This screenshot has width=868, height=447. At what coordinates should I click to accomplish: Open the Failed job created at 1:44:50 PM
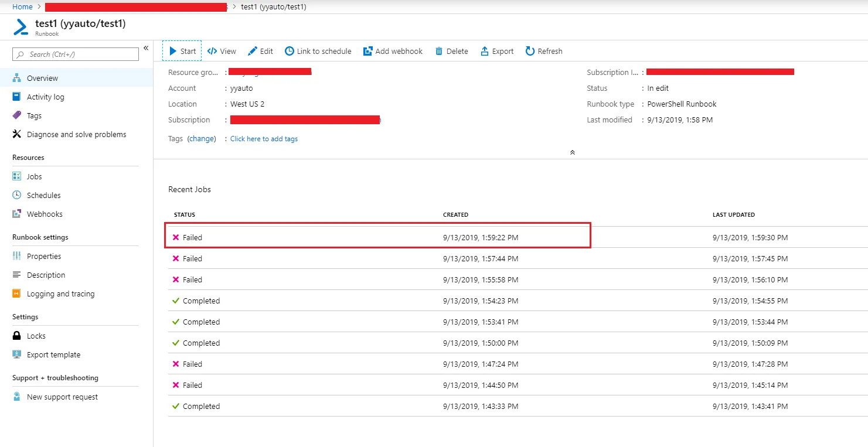tap(518, 385)
